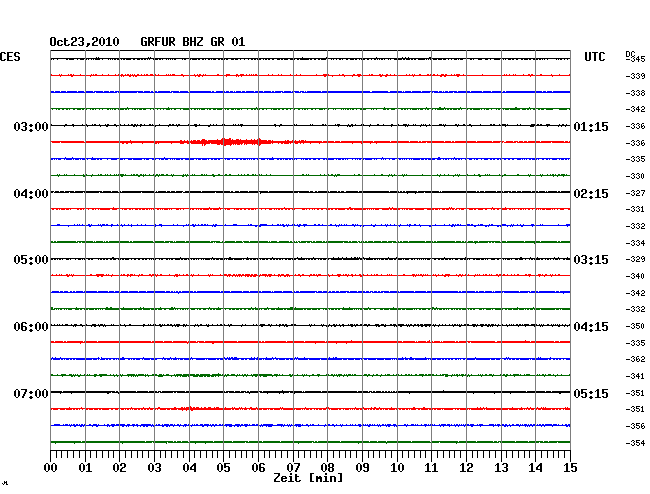Click the 08 minute axis label

(x=327, y=468)
